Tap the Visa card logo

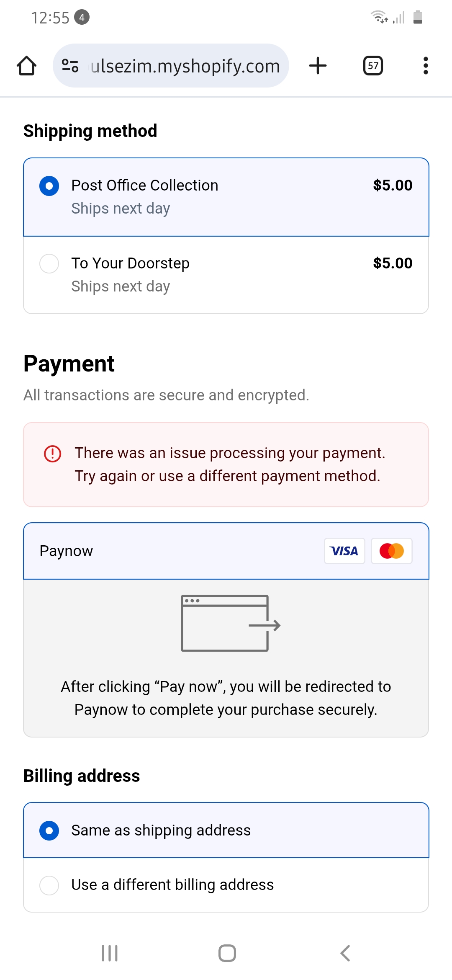pyautogui.click(x=344, y=551)
